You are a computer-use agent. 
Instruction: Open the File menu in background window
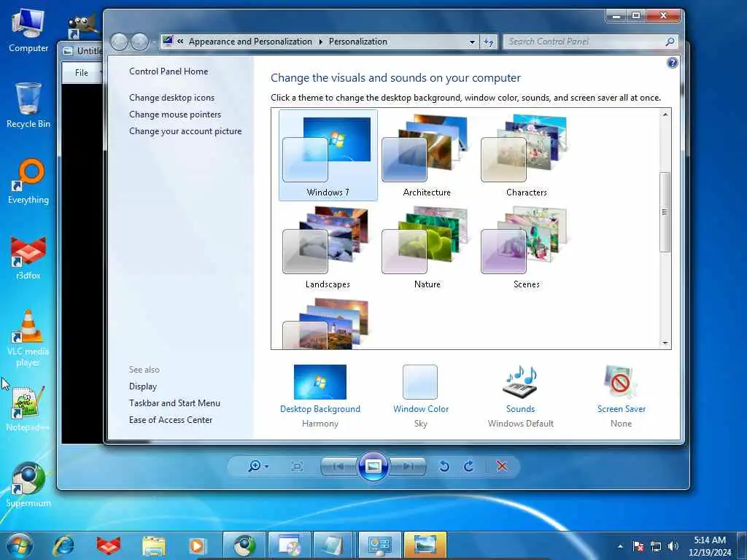click(82, 72)
